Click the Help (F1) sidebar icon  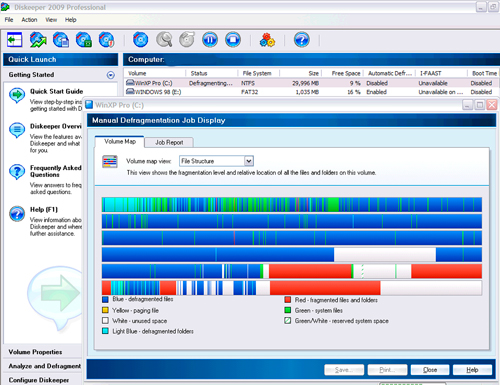(x=17, y=214)
